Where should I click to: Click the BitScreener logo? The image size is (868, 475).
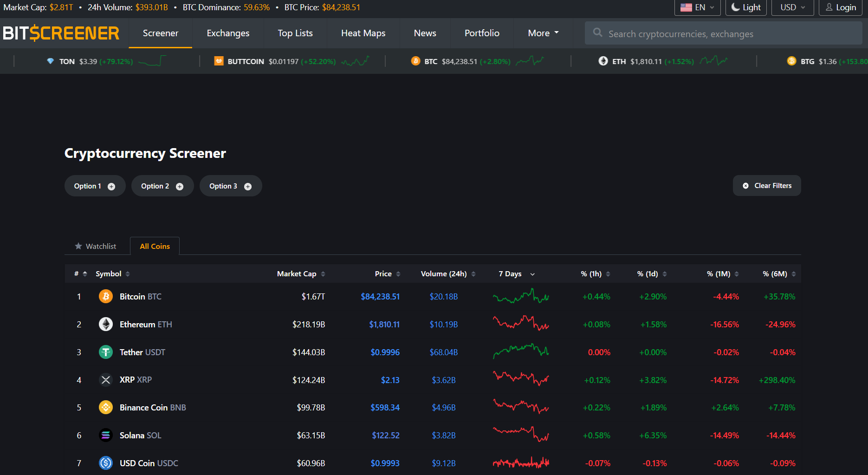pyautogui.click(x=61, y=33)
